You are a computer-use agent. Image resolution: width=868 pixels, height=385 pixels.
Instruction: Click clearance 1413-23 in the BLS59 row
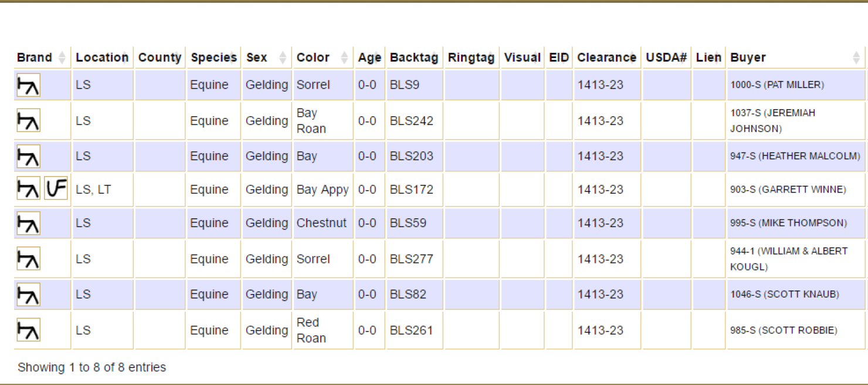601,223
